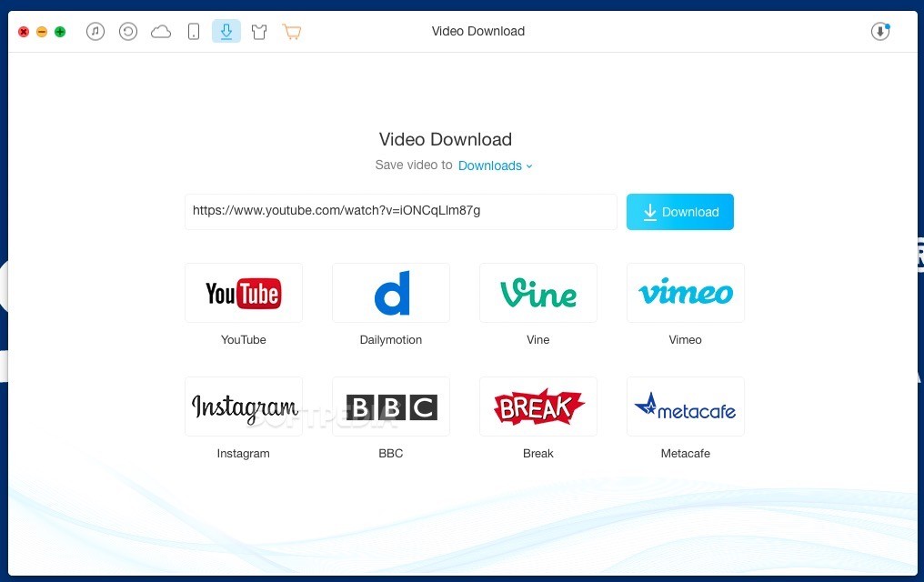This screenshot has width=924, height=582.
Task: Click the red close window button
Action: coord(24,32)
